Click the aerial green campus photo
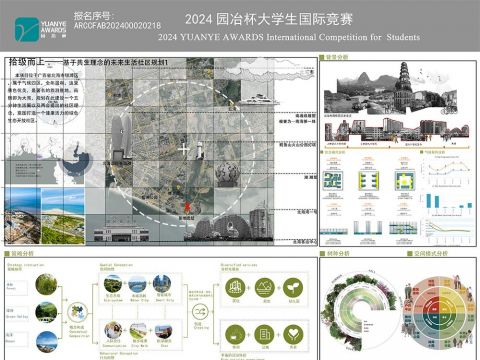 63,216
